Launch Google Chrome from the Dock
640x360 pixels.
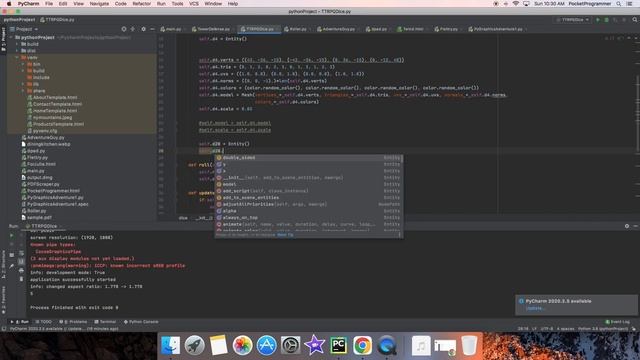362,345
